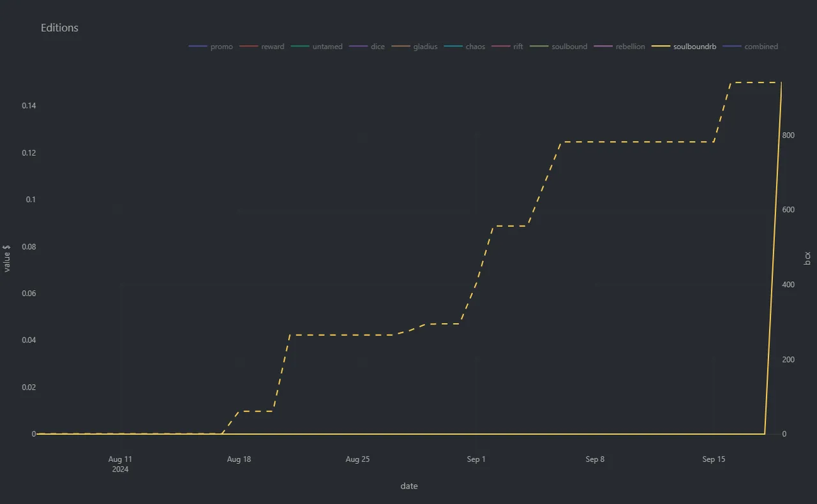Image resolution: width=817 pixels, height=504 pixels.
Task: Toggle the combined legend entry
Action: click(x=751, y=47)
